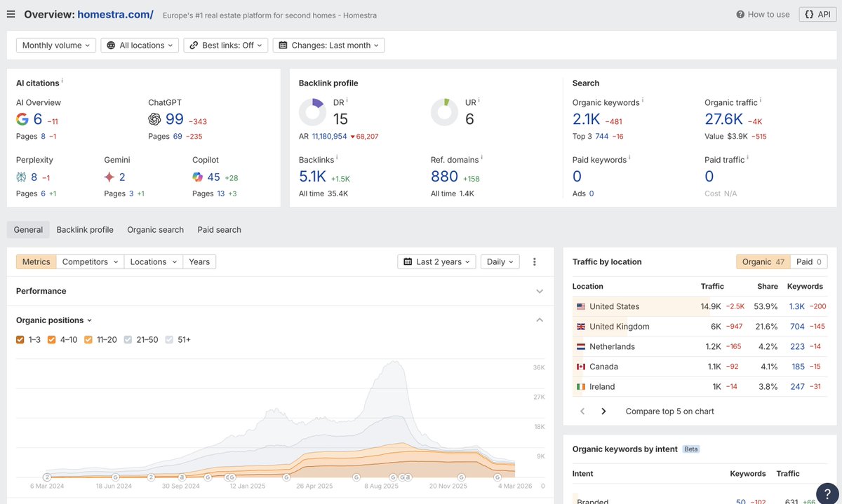
Task: Switch to the General tab
Action: pyautogui.click(x=28, y=229)
